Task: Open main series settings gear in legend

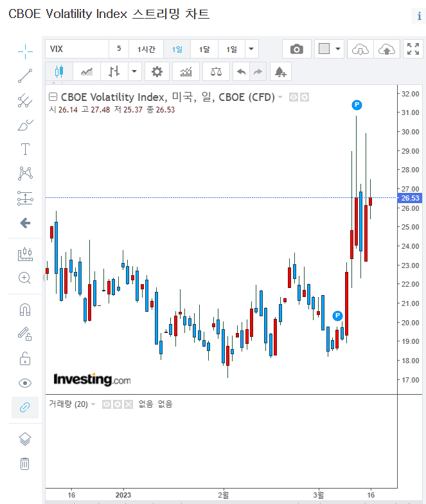Action: 305,97
